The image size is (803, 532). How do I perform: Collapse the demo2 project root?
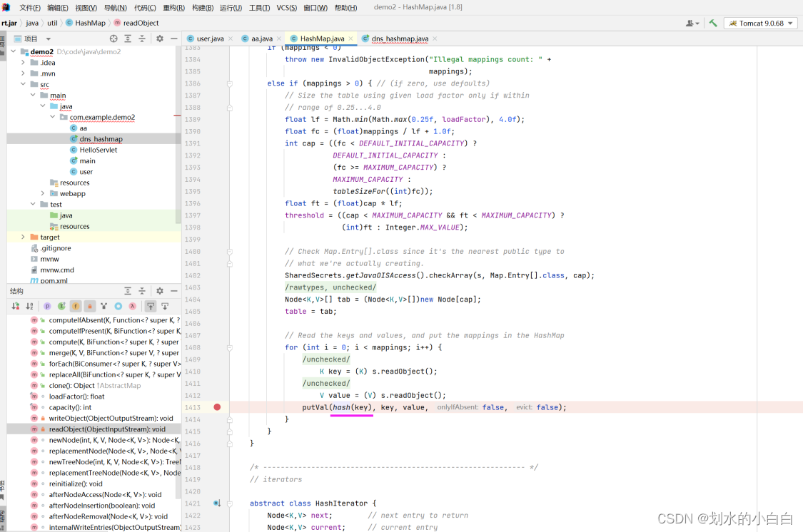pos(14,51)
